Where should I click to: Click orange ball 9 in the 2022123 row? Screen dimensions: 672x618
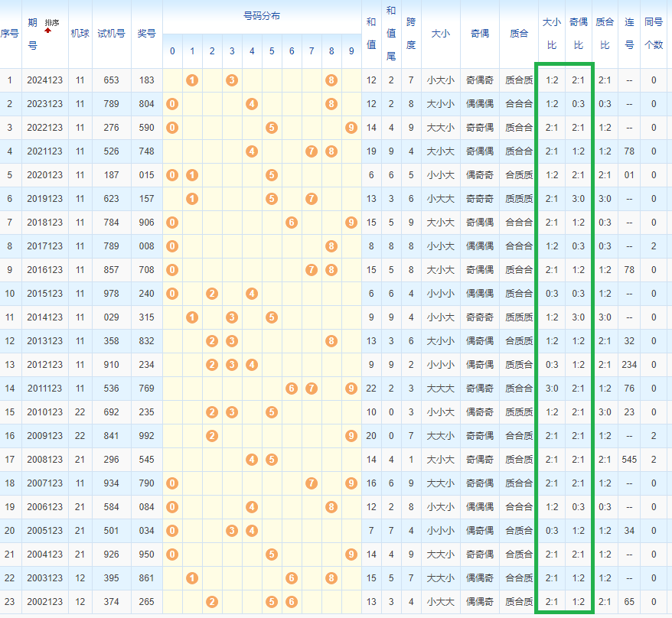click(x=351, y=128)
